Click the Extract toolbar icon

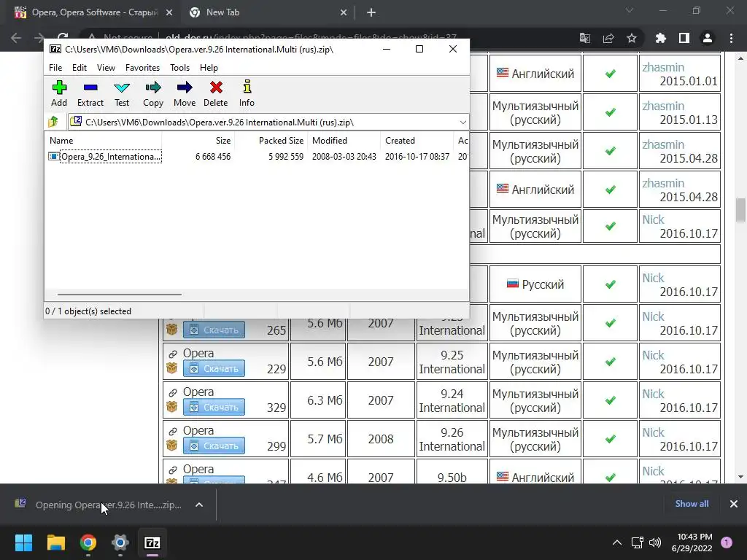(x=90, y=93)
